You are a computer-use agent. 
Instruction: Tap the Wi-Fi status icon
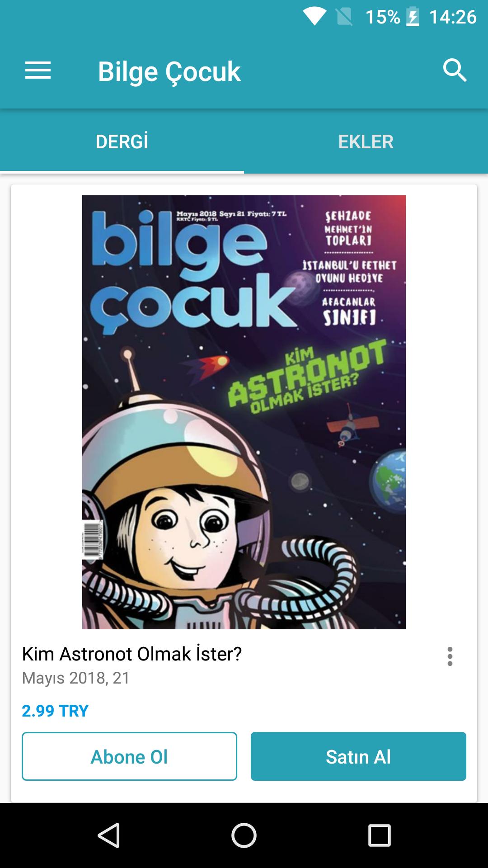click(315, 17)
